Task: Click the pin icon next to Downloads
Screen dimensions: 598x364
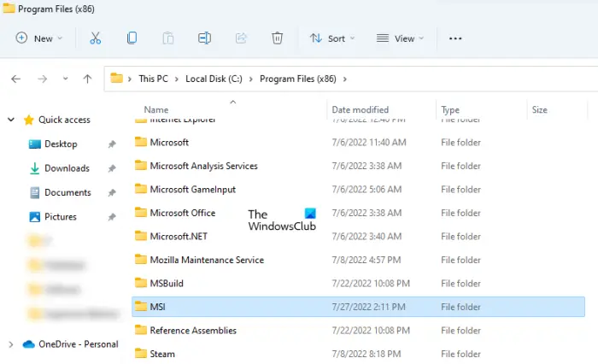Action: tap(112, 168)
